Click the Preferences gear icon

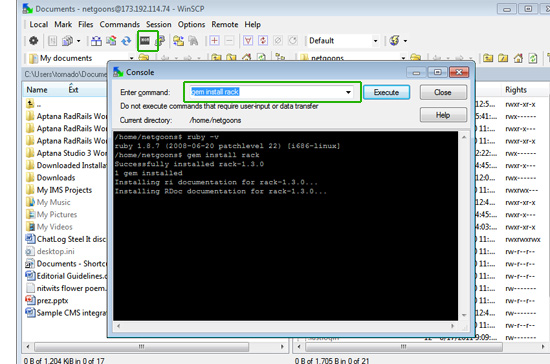[33, 41]
